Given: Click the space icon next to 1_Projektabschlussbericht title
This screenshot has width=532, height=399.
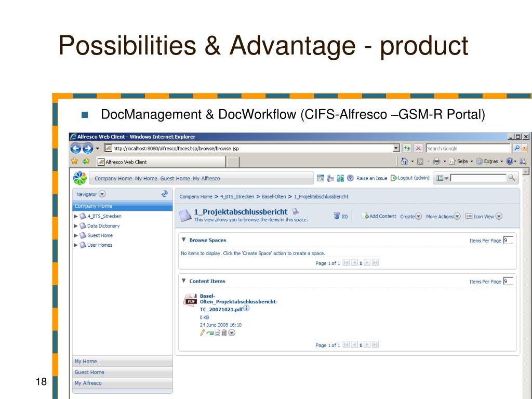Looking at the screenshot, I should [x=185, y=216].
